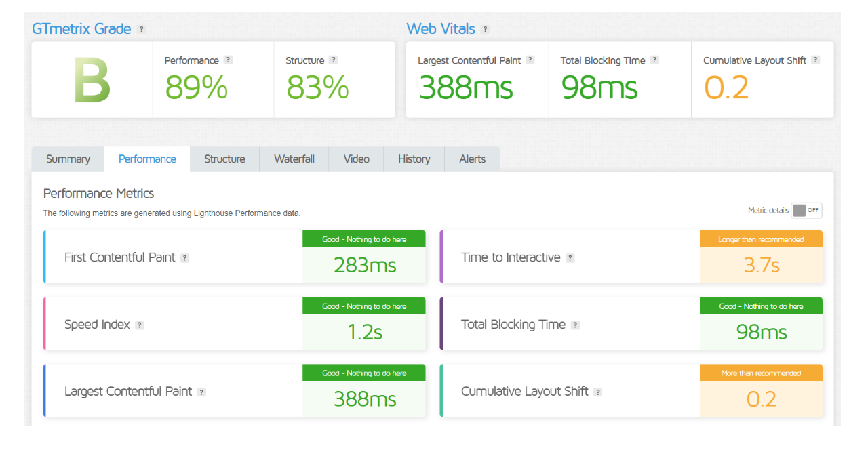Go to the Waterfall tab
The height and width of the screenshot is (454, 868).
tap(294, 159)
